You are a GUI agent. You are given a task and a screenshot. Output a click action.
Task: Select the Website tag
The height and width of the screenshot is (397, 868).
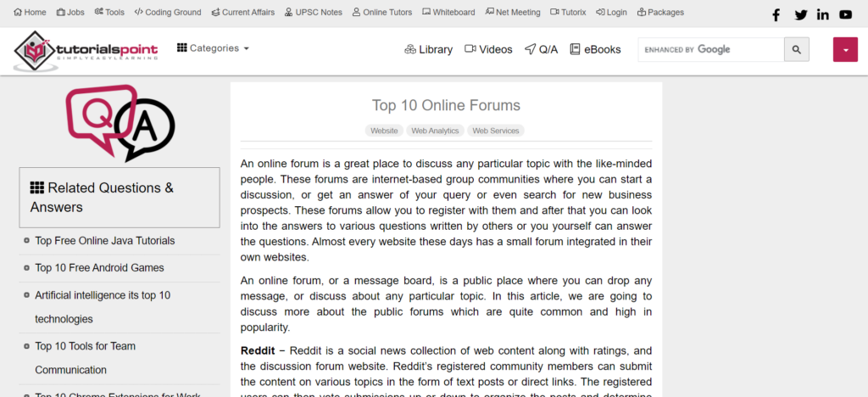384,131
